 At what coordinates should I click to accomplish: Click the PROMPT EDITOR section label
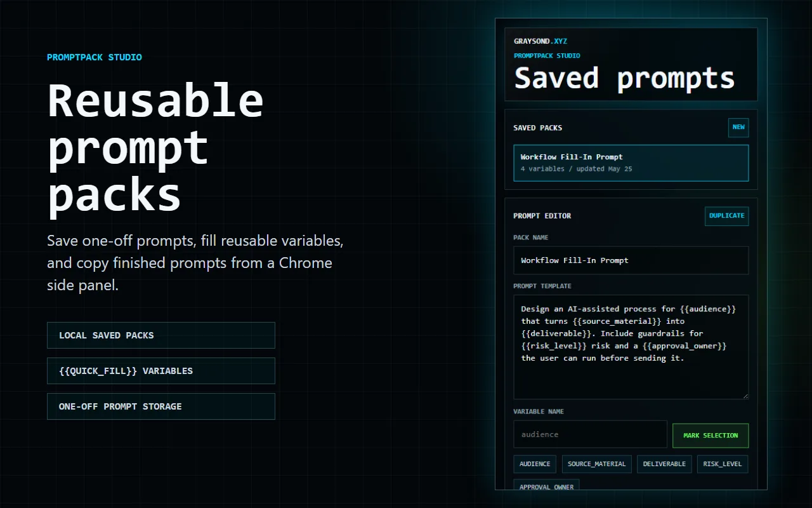coord(542,216)
